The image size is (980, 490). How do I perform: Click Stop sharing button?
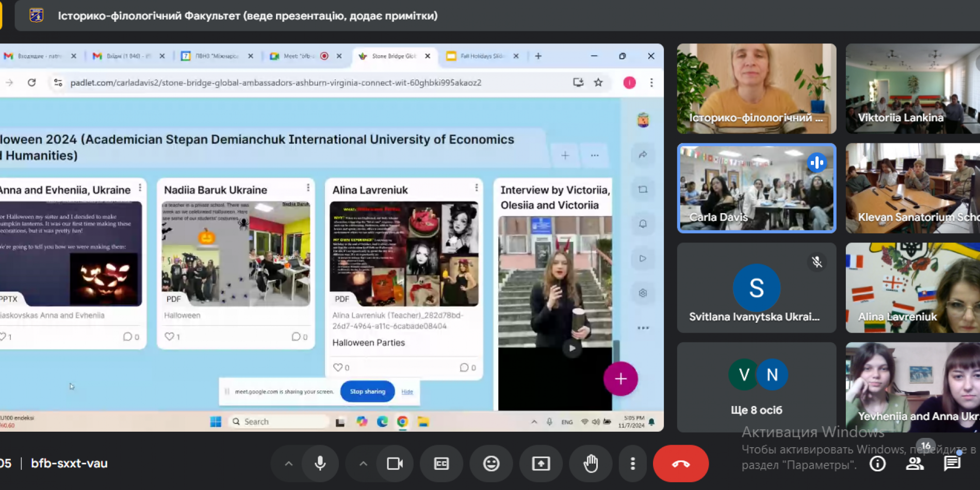367,391
